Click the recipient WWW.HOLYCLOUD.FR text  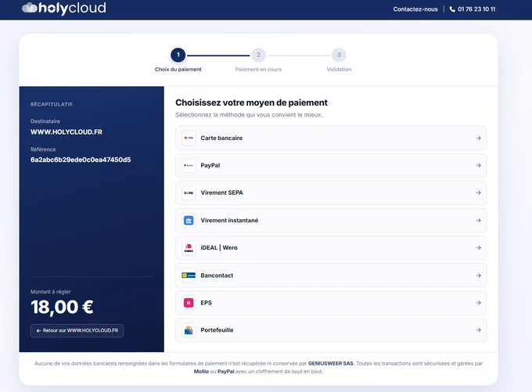(x=66, y=132)
